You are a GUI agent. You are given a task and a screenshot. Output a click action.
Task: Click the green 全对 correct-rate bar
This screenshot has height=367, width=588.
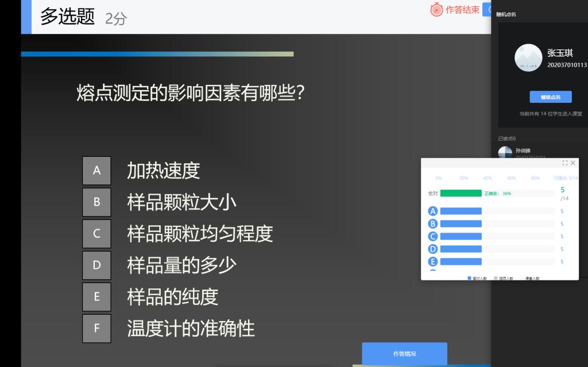pyautogui.click(x=461, y=194)
